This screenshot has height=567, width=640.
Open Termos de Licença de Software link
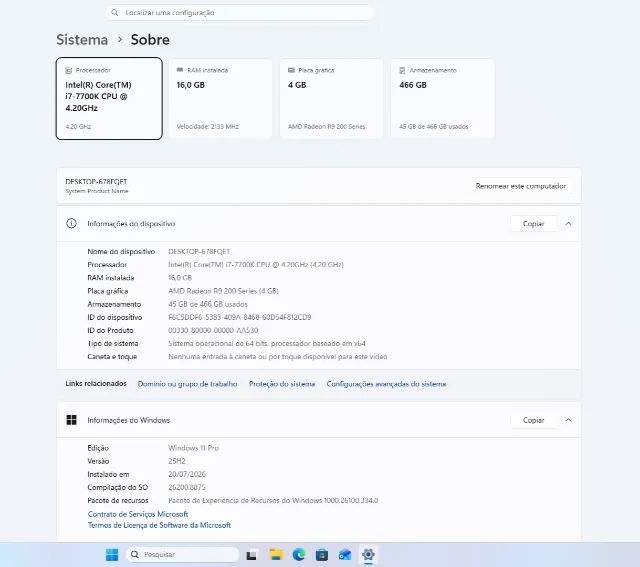(159, 525)
